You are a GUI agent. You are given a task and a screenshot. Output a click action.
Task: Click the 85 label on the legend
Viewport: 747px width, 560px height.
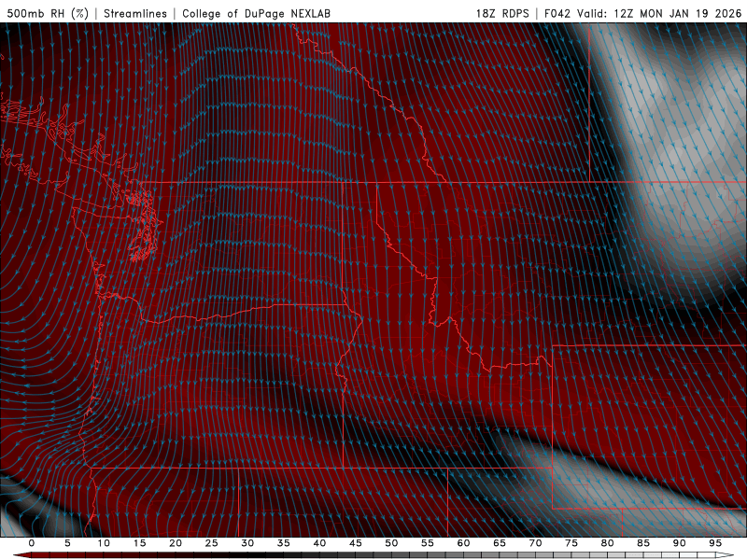coord(643,543)
